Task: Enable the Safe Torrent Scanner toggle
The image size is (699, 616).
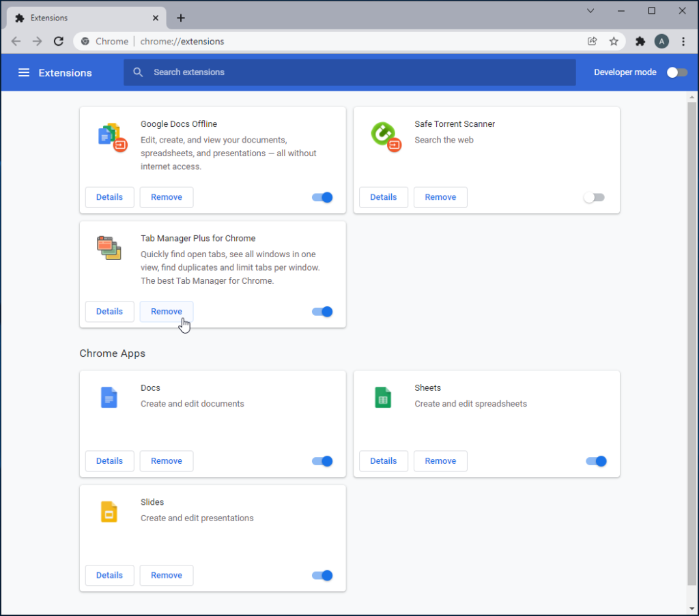Action: click(x=594, y=197)
